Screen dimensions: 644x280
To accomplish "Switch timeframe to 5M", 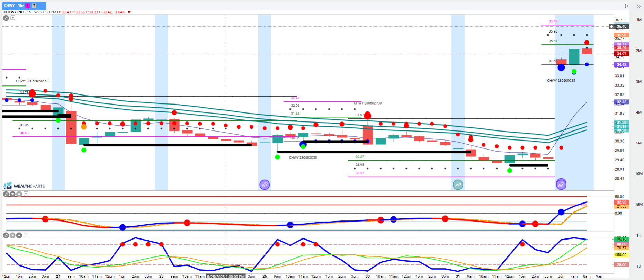I will (639, 143).
